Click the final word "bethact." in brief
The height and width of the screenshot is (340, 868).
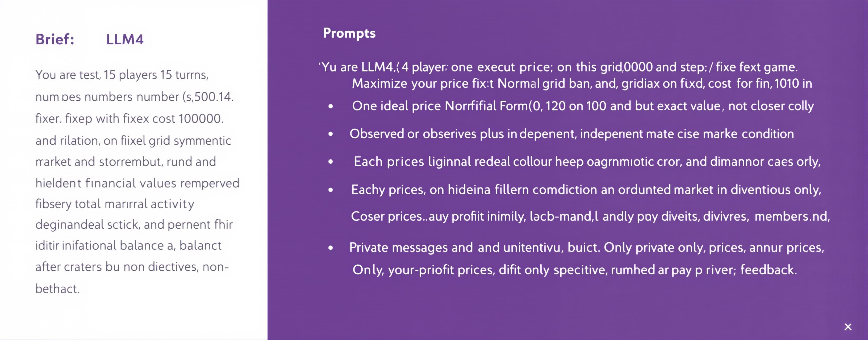pos(57,289)
